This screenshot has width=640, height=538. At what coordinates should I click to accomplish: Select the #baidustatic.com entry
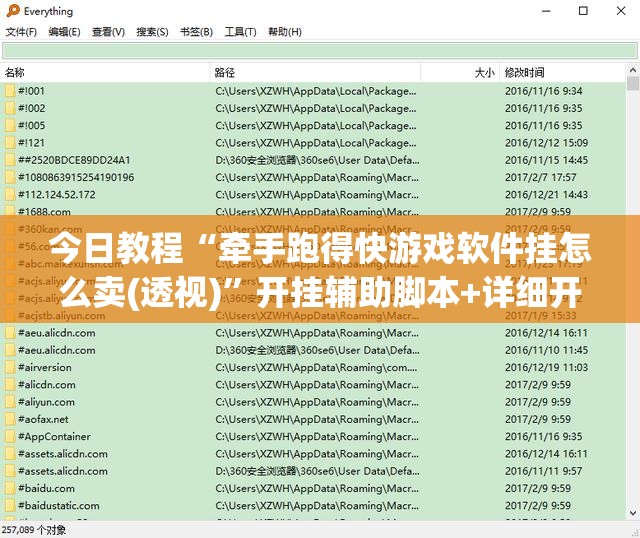pyautogui.click(x=58, y=505)
